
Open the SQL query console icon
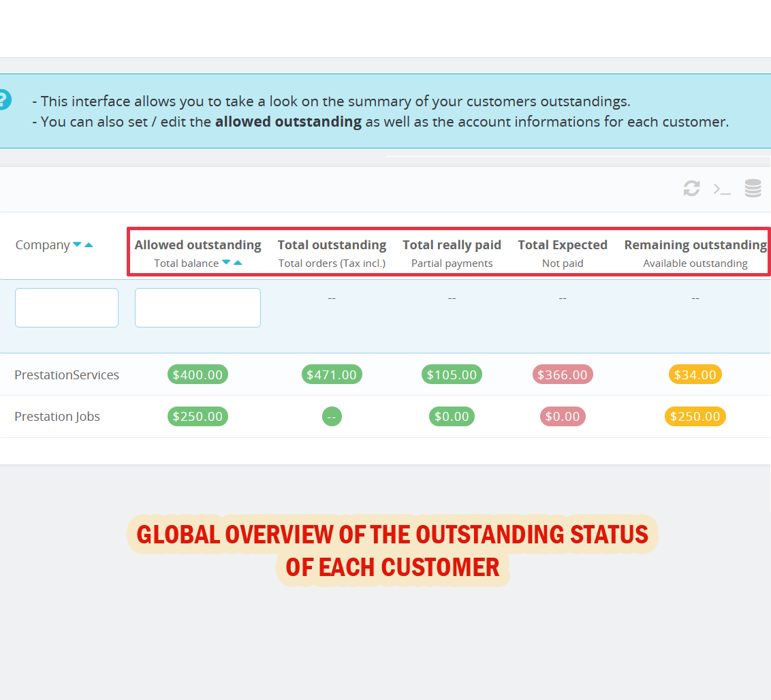click(x=722, y=189)
